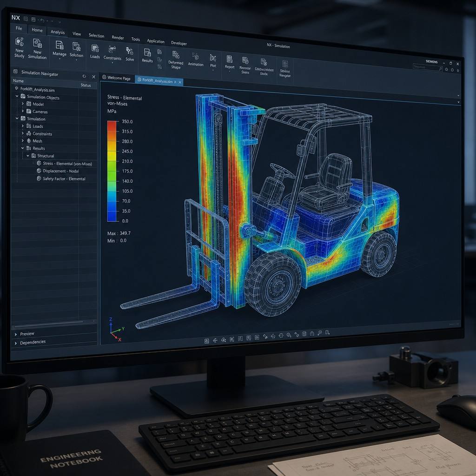Switch to the Welcome Page tab
This screenshot has height=476, width=476.
[117, 78]
